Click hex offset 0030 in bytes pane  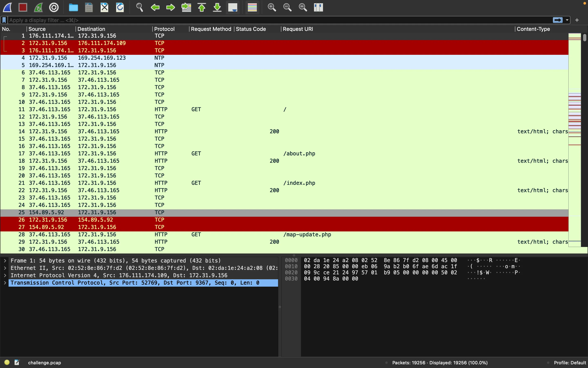[x=291, y=279]
